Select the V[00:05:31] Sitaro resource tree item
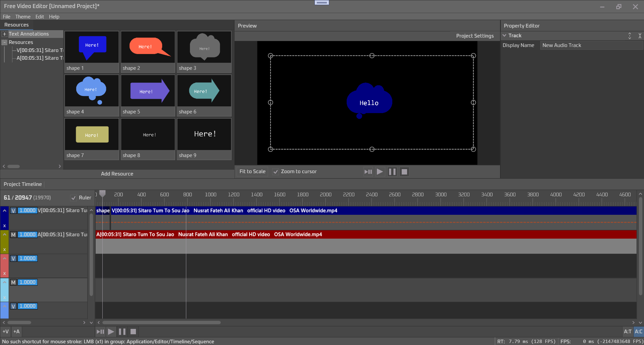Viewport: 644px width, 345px height. click(x=40, y=50)
